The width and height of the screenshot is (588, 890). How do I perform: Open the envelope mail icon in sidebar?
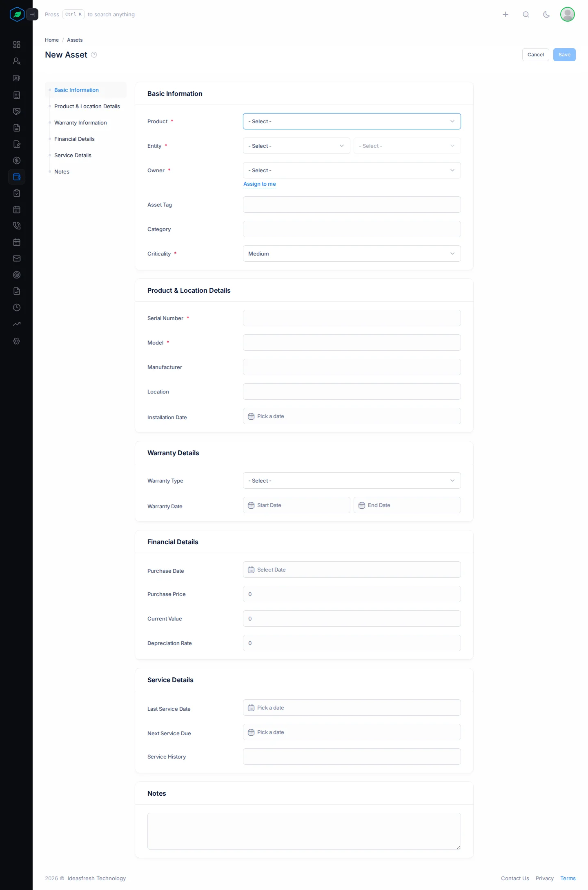point(17,258)
